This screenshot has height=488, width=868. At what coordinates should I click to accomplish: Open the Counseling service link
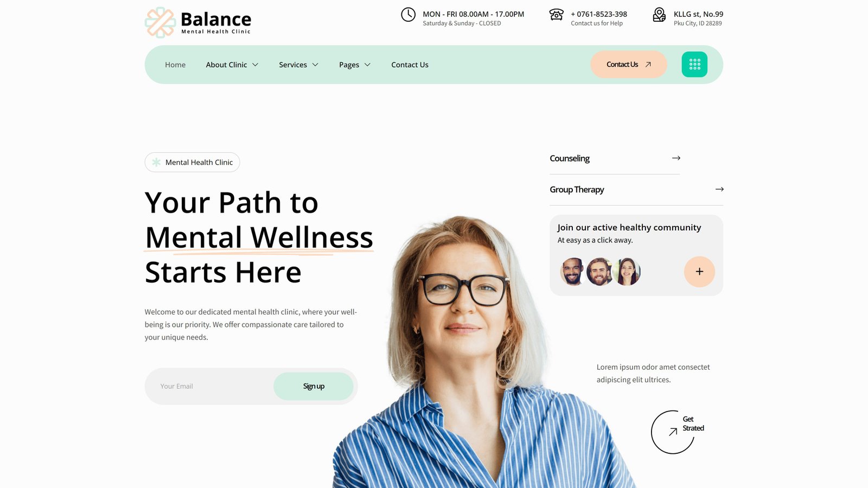570,158
